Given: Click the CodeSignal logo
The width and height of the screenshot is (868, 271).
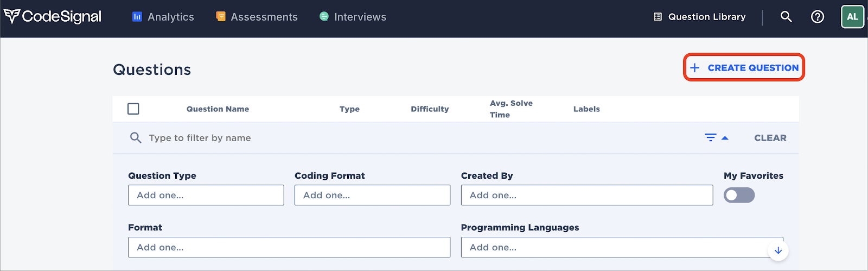Looking at the screenshot, I should pyautogui.click(x=53, y=17).
